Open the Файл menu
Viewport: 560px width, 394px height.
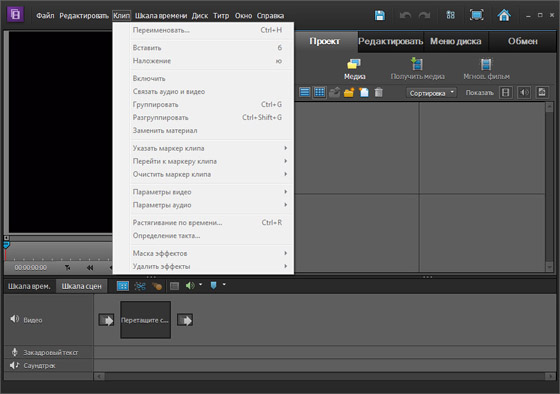45,16
